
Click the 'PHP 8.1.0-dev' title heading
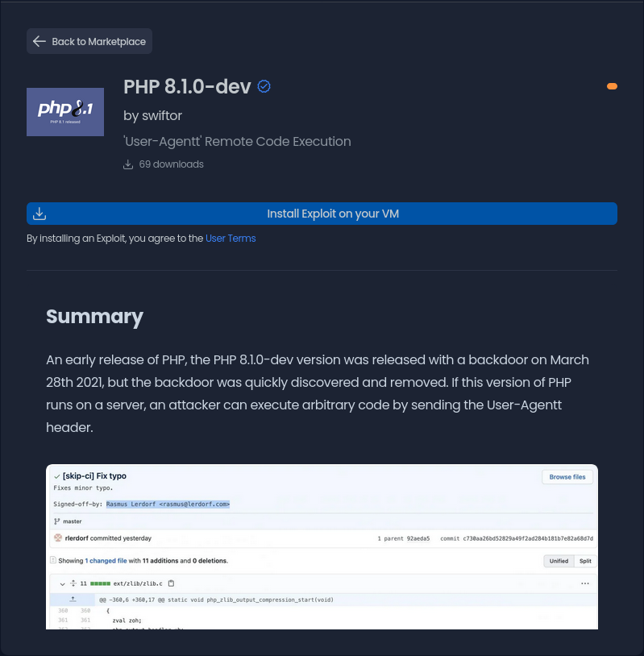187,86
